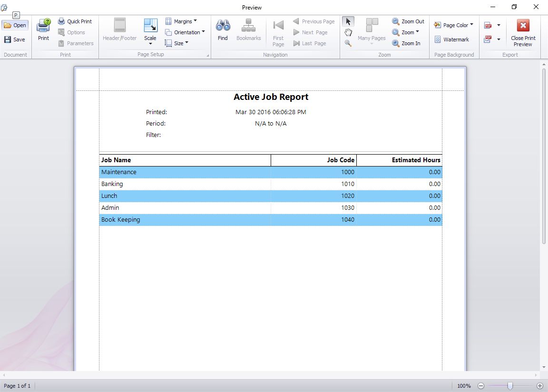Select the magnifier tool
The image size is (548, 392).
click(348, 43)
